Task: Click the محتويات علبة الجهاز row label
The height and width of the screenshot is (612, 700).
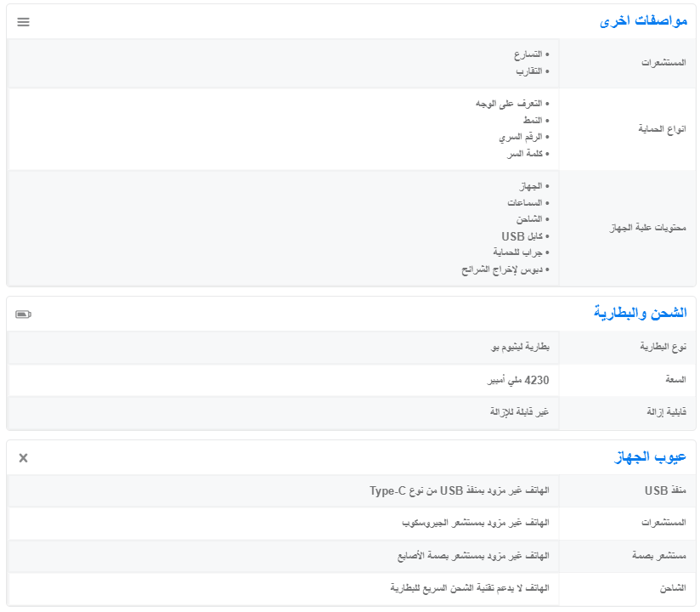Action: (x=649, y=229)
